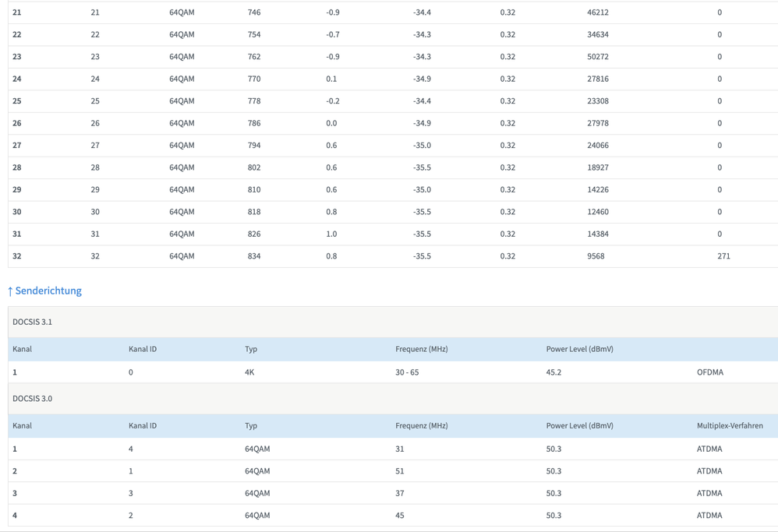Viewport: 778px width, 532px height.
Task: Select the -34.9 value in channel 24 row
Action: (422, 79)
